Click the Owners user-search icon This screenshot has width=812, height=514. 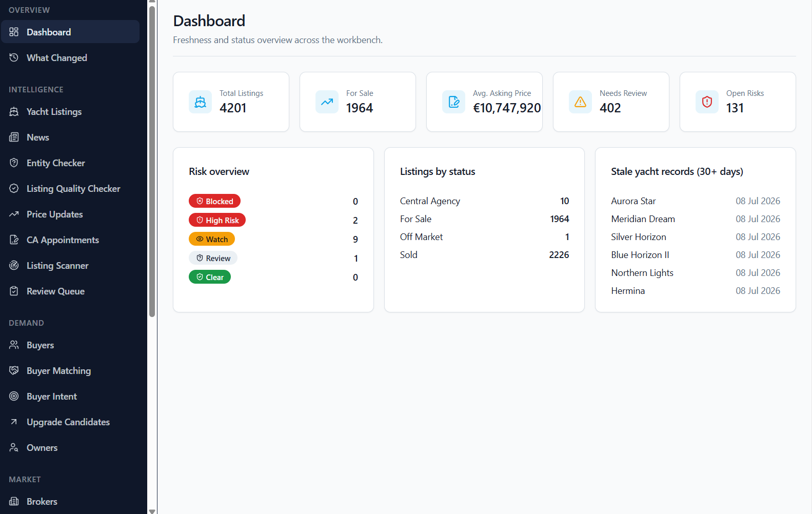14,447
